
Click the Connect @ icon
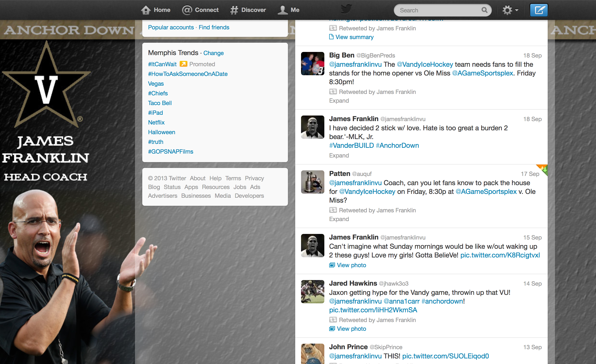click(x=187, y=10)
